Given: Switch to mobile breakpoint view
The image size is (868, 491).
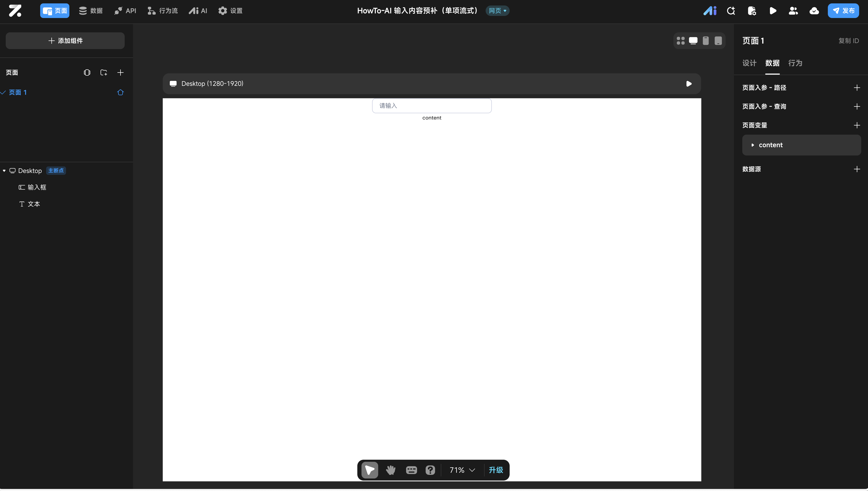Looking at the screenshot, I should click(706, 41).
